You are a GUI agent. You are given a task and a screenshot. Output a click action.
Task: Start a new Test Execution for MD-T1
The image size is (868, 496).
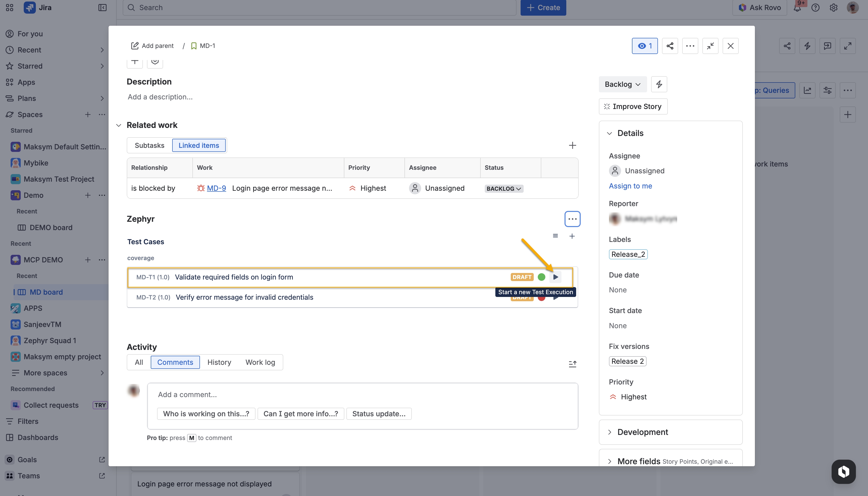pyautogui.click(x=555, y=277)
